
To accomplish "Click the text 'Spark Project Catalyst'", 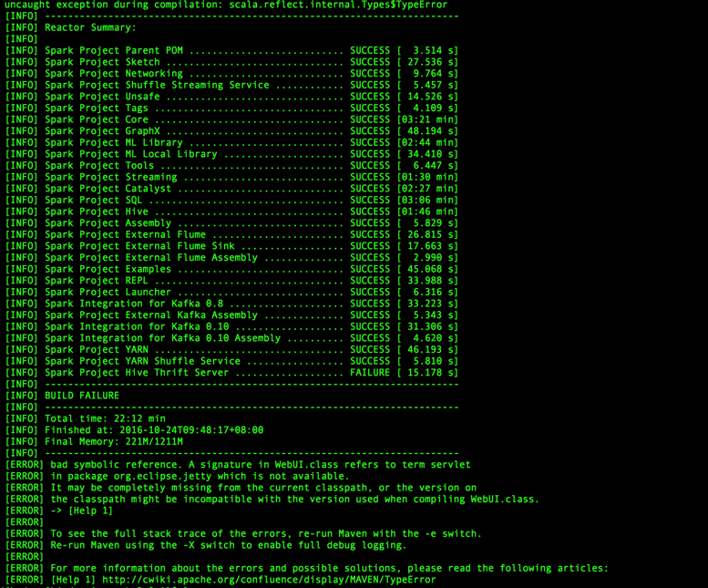I will pyautogui.click(x=108, y=189).
